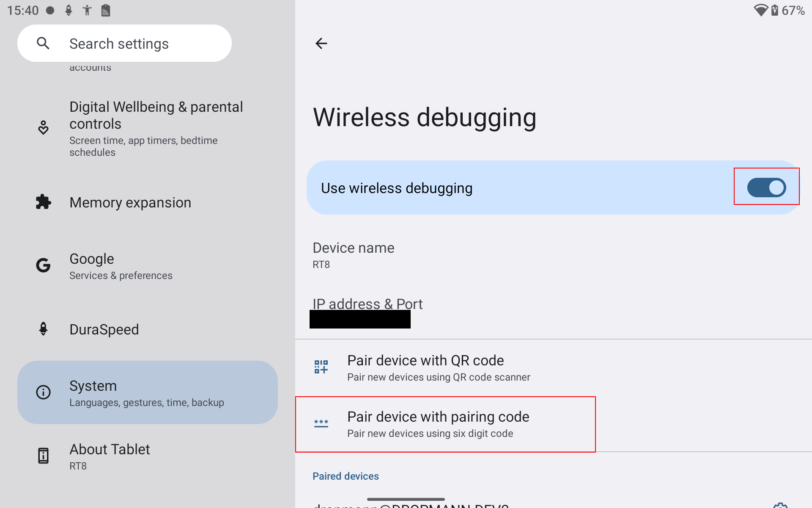Select System settings menu item
The width and height of the screenshot is (812, 508).
pyautogui.click(x=147, y=392)
